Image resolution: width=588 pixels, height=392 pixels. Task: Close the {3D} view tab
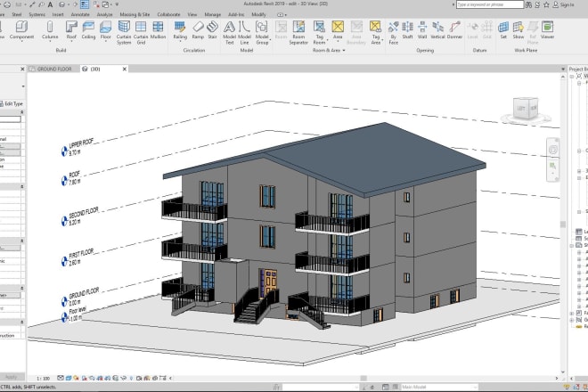tap(125, 69)
